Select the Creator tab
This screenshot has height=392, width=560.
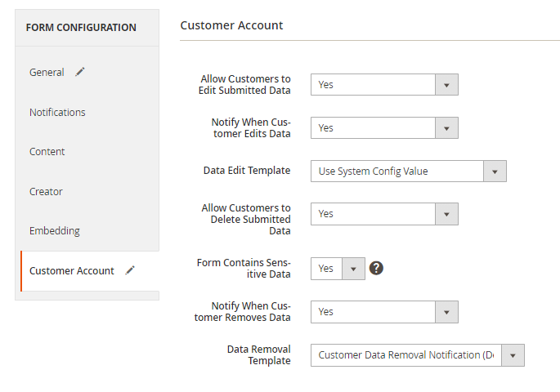tap(46, 191)
